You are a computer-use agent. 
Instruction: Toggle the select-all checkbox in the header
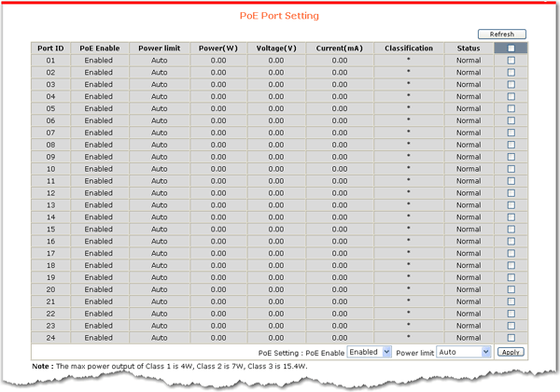click(x=511, y=49)
